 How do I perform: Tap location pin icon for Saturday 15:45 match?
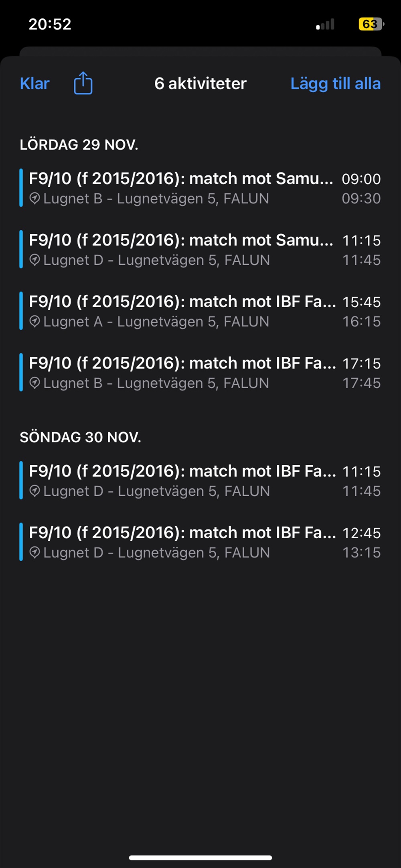coord(35,321)
